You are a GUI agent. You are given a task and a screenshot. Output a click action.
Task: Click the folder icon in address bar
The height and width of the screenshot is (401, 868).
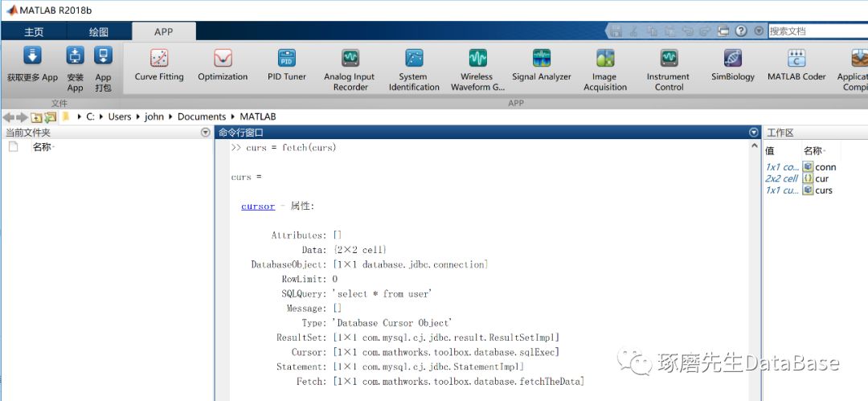66,117
